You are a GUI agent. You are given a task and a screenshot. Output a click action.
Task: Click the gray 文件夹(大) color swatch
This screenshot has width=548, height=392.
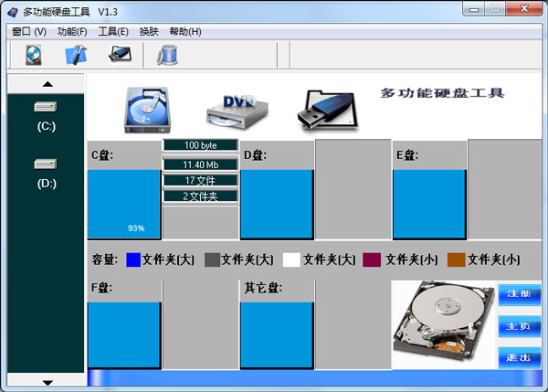212,260
